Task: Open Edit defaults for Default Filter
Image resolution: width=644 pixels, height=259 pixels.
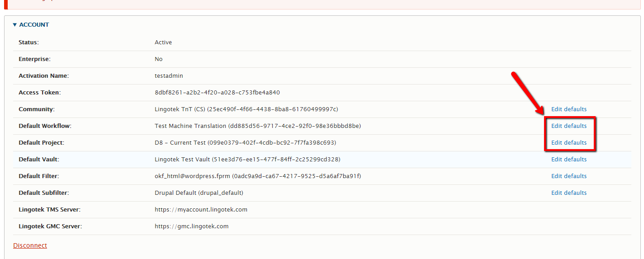Action: (568, 176)
